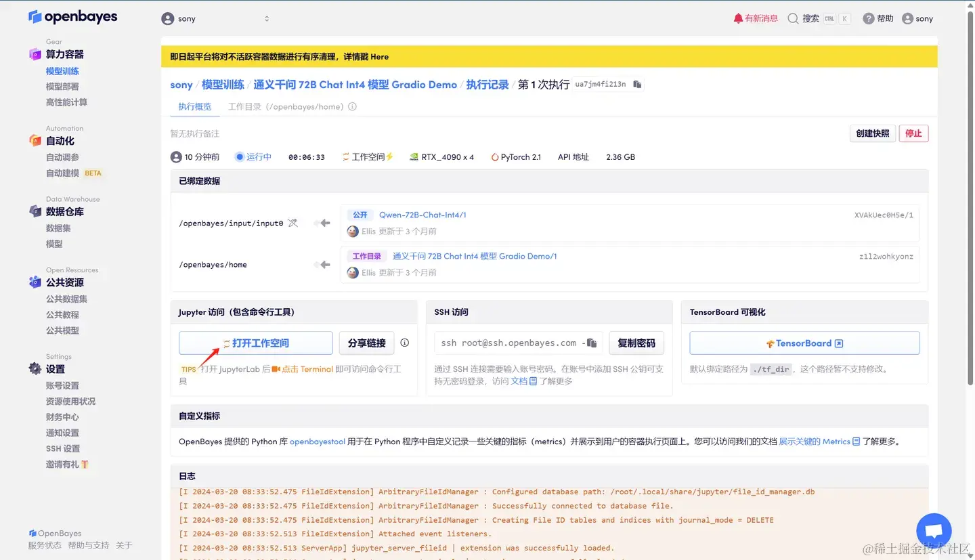
Task: Click the info icon next to 分享链接
Action: pyautogui.click(x=405, y=343)
